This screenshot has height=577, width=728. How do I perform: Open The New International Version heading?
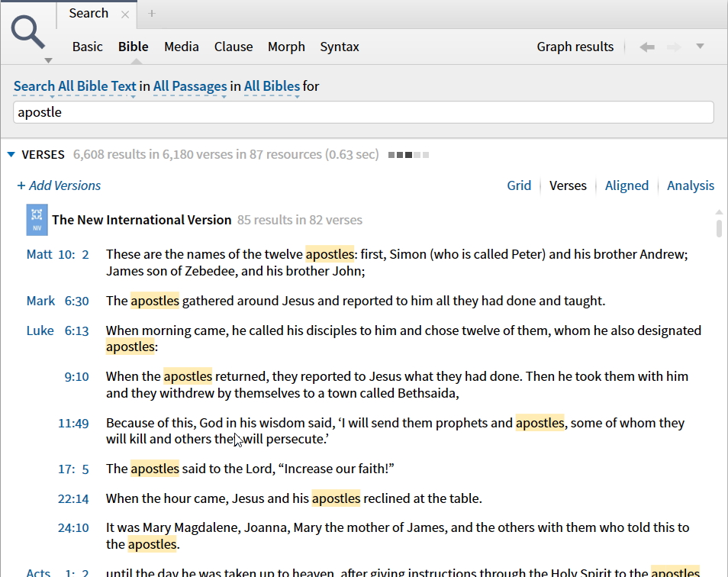[x=142, y=220]
